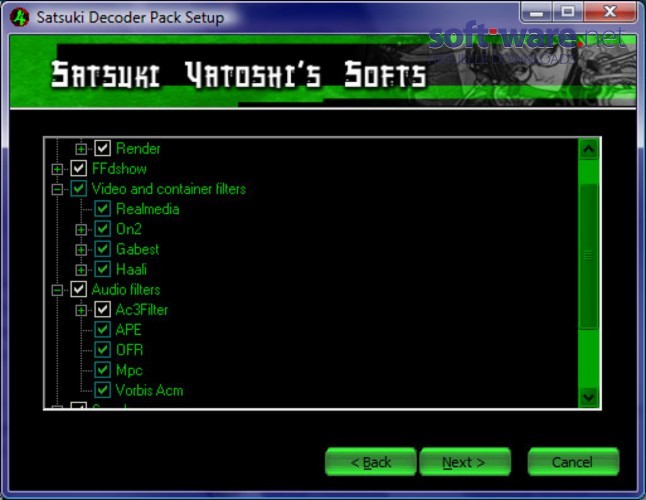Go to previous step with Back button
Image resolution: width=646 pixels, height=500 pixels.
click(371, 462)
